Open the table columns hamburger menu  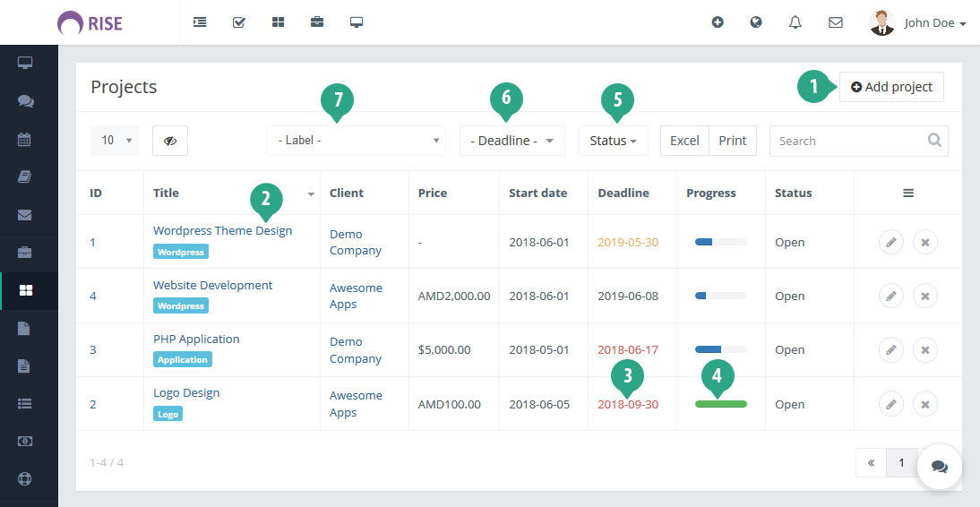pyautogui.click(x=907, y=193)
